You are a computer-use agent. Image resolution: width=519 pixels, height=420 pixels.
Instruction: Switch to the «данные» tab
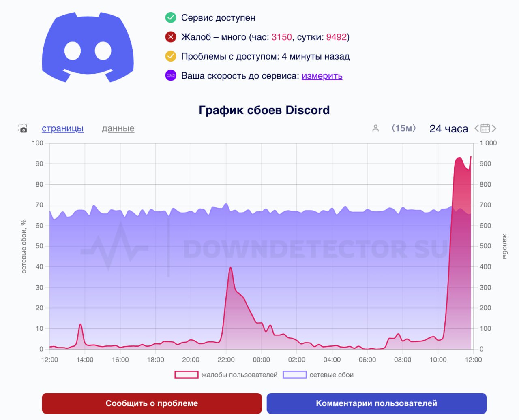(x=118, y=128)
